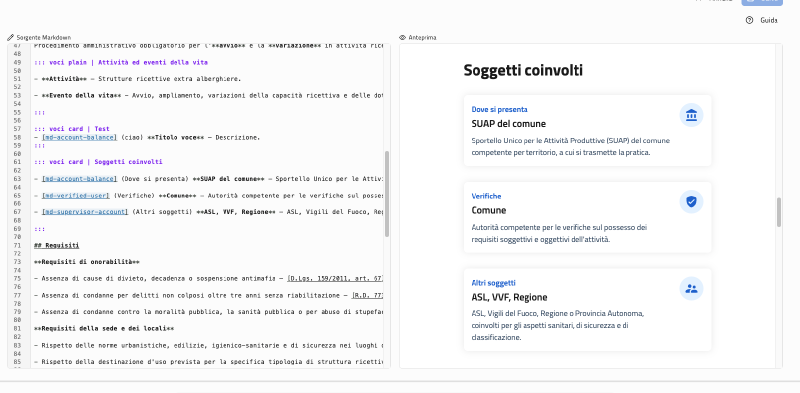The image size is (800, 393).
Task: Click the Anteprima panel label
Action: pyautogui.click(x=422, y=38)
